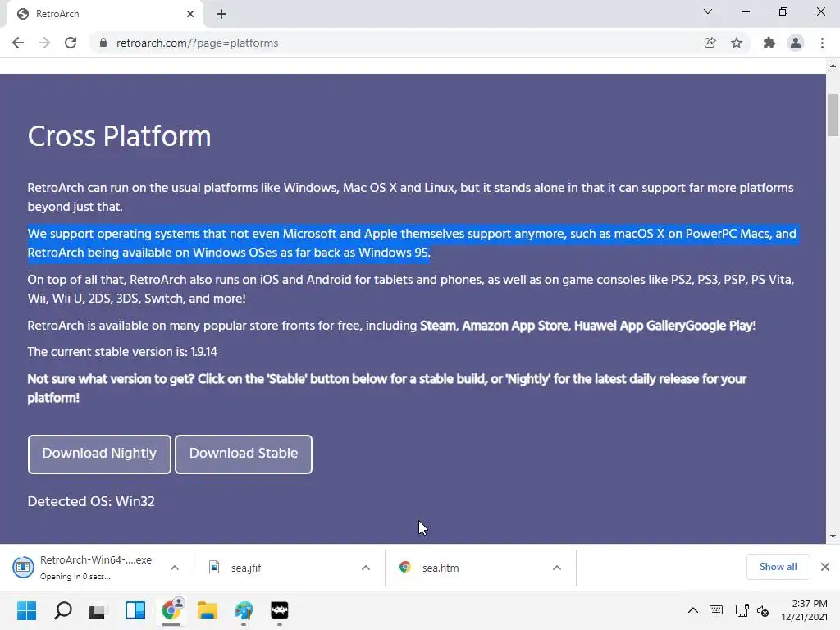Image resolution: width=840 pixels, height=630 pixels.
Task: Open Windows Search from taskbar
Action: [x=63, y=610]
